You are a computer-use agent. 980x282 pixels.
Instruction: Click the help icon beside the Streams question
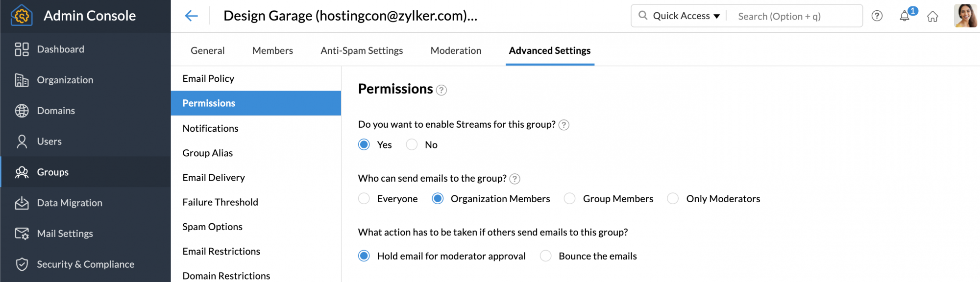[564, 125]
